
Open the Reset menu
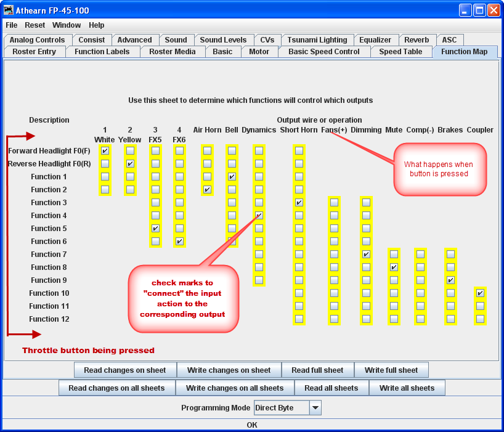coord(35,25)
